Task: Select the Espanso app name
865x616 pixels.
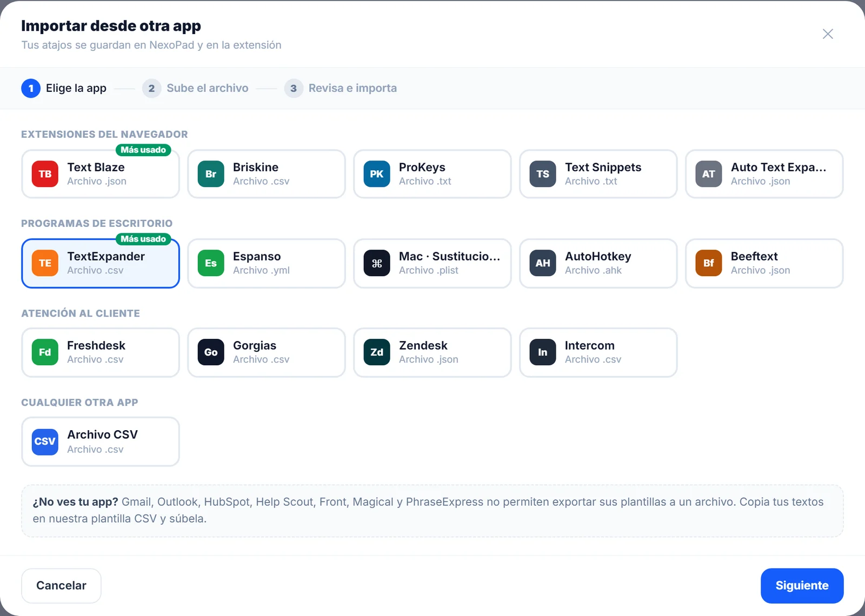Action: (257, 257)
